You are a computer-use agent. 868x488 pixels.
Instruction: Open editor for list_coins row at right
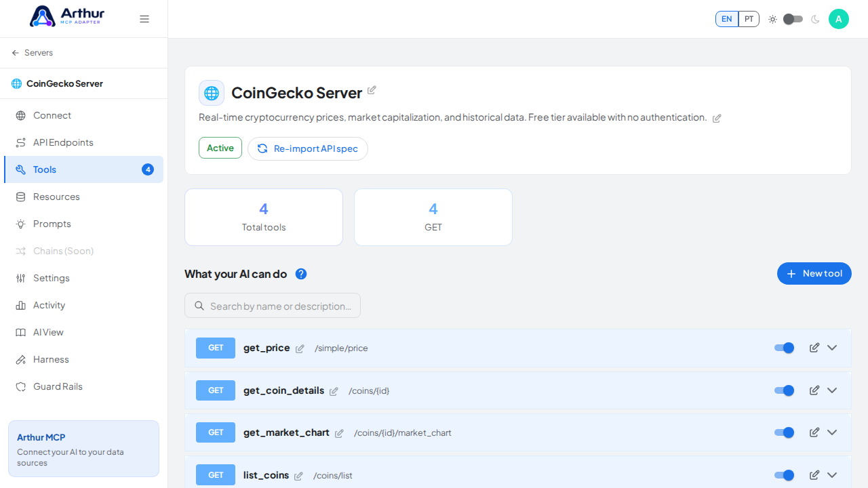click(814, 475)
